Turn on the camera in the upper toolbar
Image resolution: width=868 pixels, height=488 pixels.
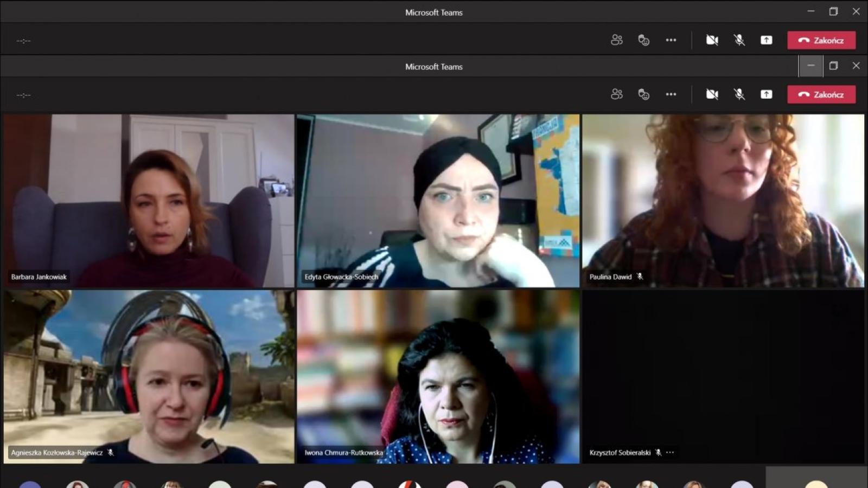712,40
